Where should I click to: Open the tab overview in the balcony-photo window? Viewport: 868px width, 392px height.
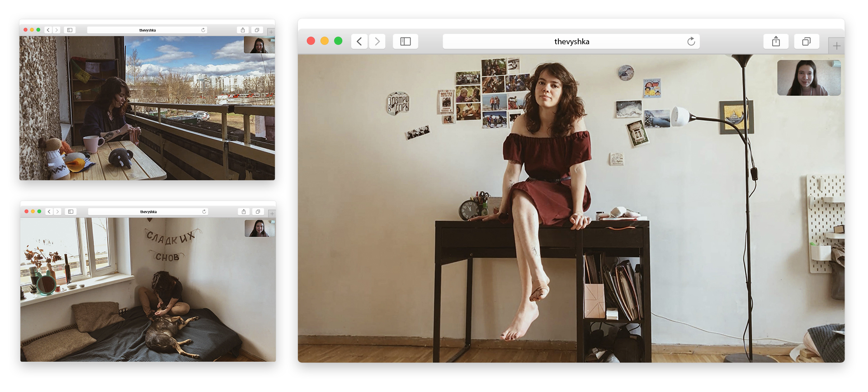coord(257,30)
